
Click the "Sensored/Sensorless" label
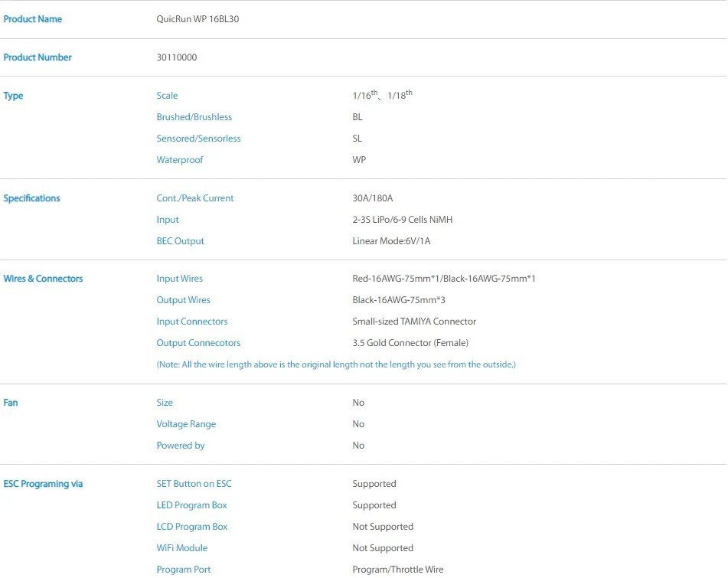coord(199,139)
